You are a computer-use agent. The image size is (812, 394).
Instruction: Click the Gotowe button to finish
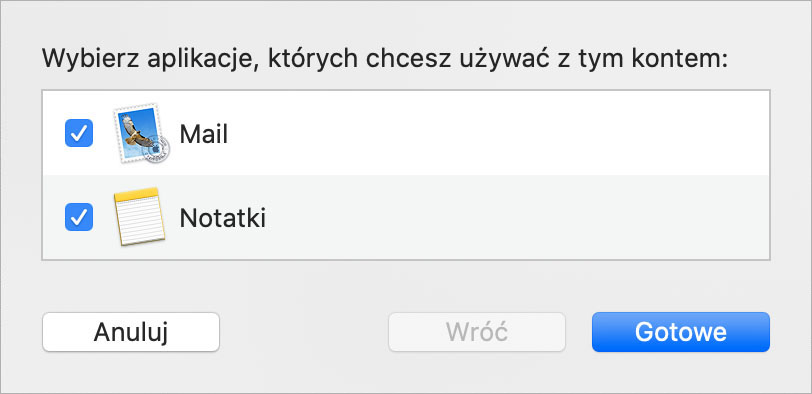(680, 332)
